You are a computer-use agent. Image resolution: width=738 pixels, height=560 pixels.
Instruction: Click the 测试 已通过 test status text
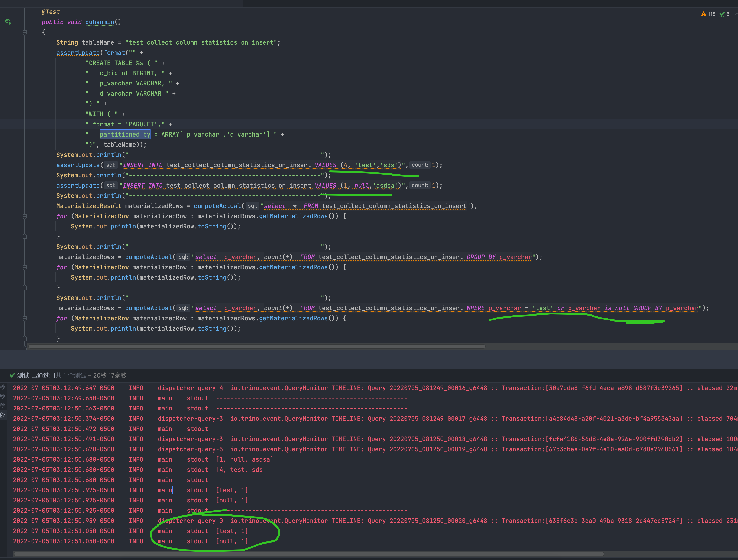coord(37,375)
